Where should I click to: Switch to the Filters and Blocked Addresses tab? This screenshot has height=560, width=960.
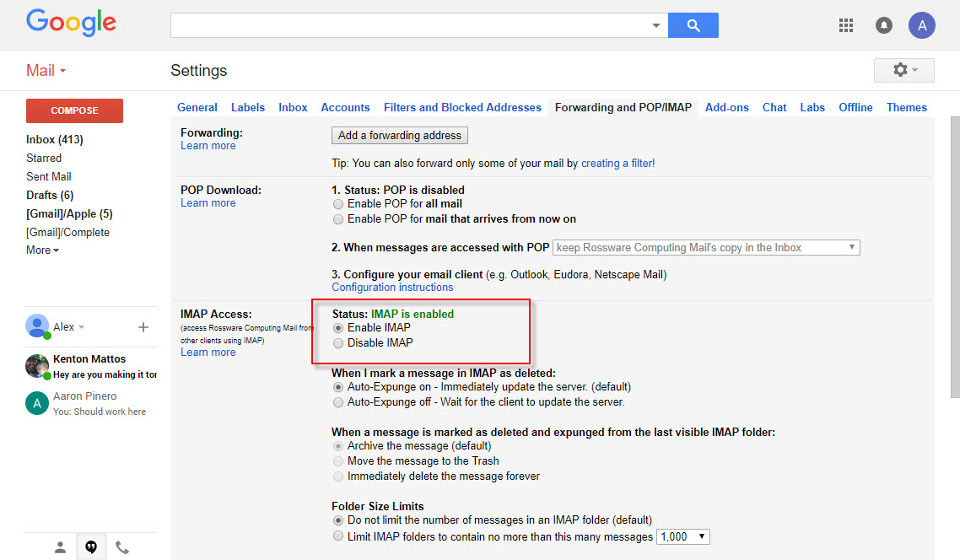462,108
